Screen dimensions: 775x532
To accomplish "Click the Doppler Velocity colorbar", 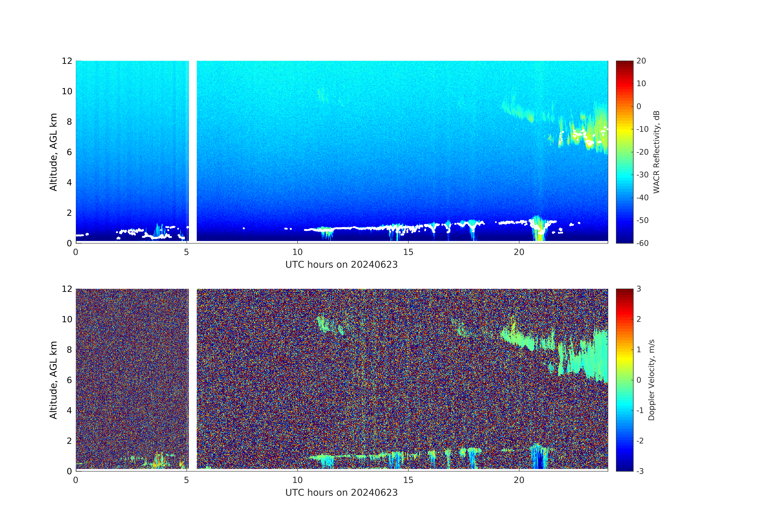I will pyautogui.click(x=624, y=380).
